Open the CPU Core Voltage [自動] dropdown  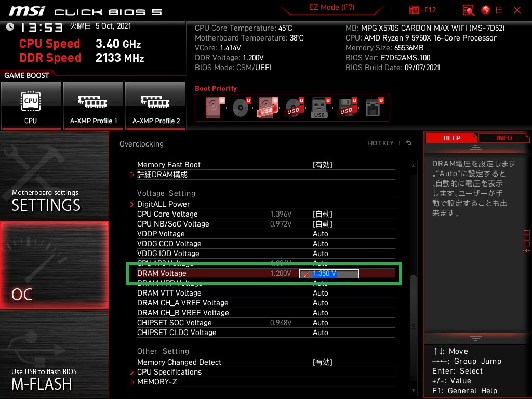(322, 214)
